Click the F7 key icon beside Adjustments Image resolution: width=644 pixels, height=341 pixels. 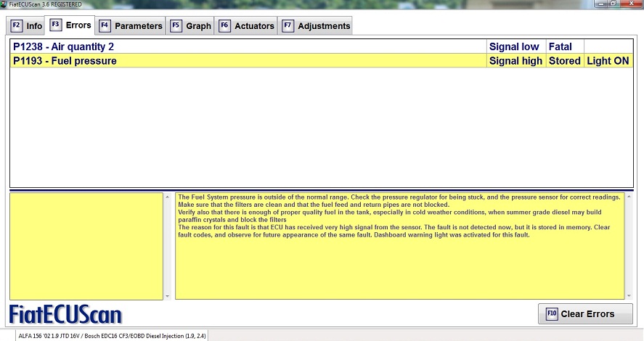point(288,25)
